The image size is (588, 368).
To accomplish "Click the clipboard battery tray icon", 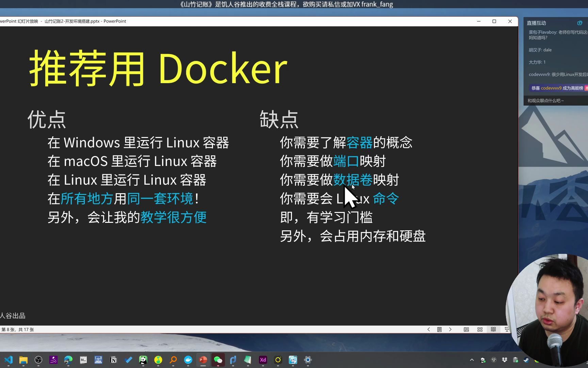I will click(x=516, y=360).
